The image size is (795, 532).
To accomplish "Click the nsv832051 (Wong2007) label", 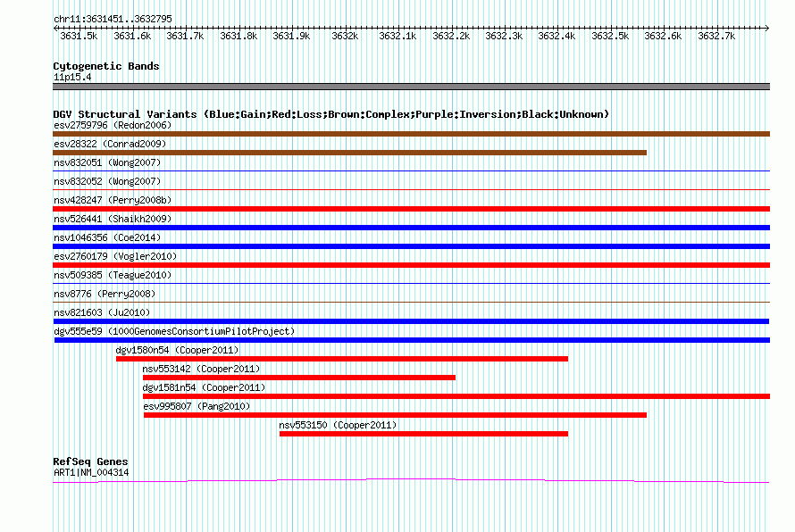I will [x=107, y=162].
